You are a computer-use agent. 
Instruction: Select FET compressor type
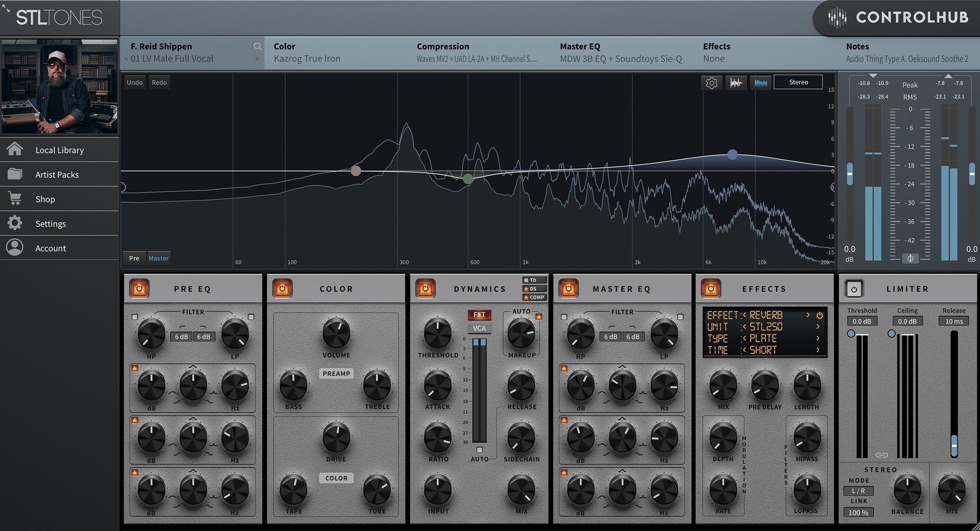(x=479, y=315)
